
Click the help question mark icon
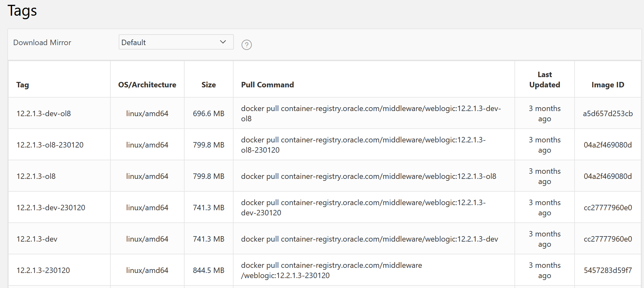pos(246,45)
